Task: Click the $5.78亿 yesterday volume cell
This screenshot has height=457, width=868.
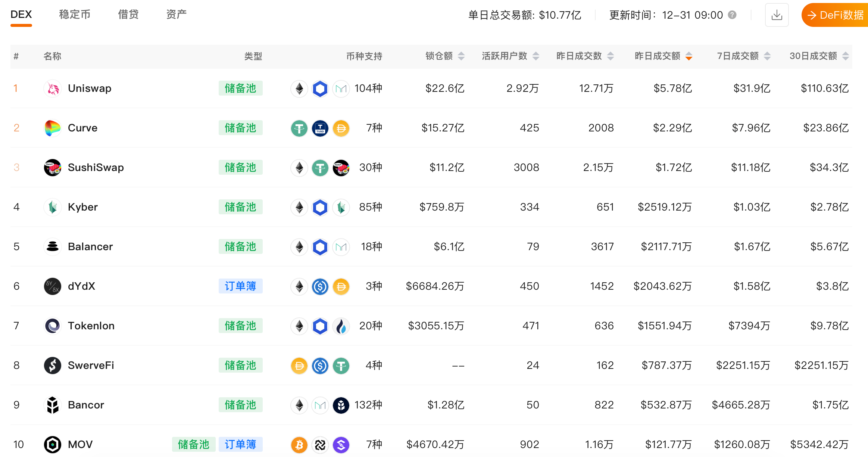Action: coord(673,88)
